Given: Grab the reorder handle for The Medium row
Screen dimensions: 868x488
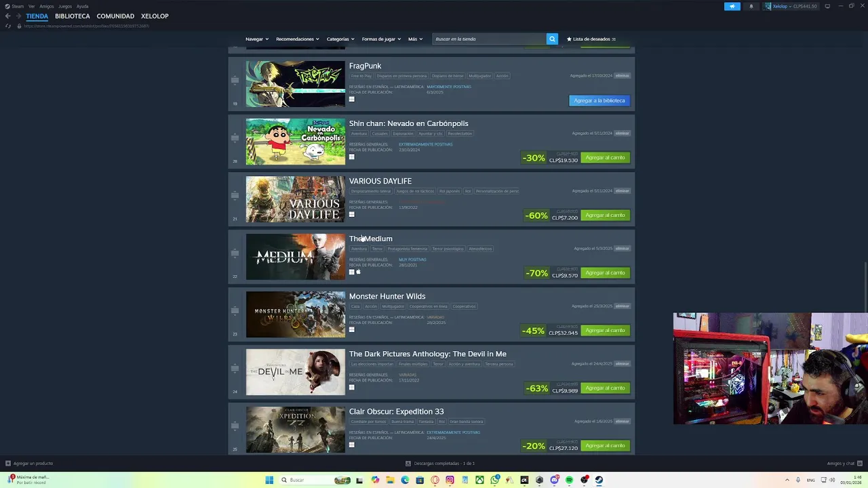Looking at the screenshot, I should point(235,253).
